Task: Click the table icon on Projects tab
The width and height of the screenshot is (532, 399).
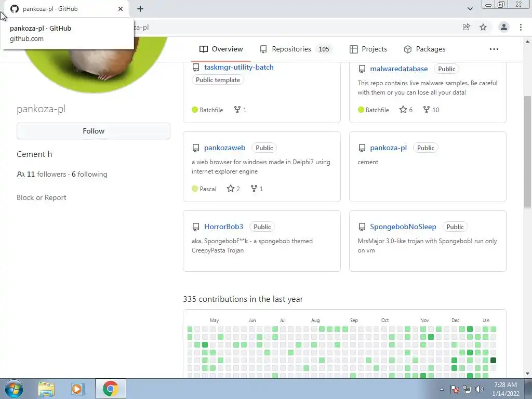Action: (x=353, y=49)
